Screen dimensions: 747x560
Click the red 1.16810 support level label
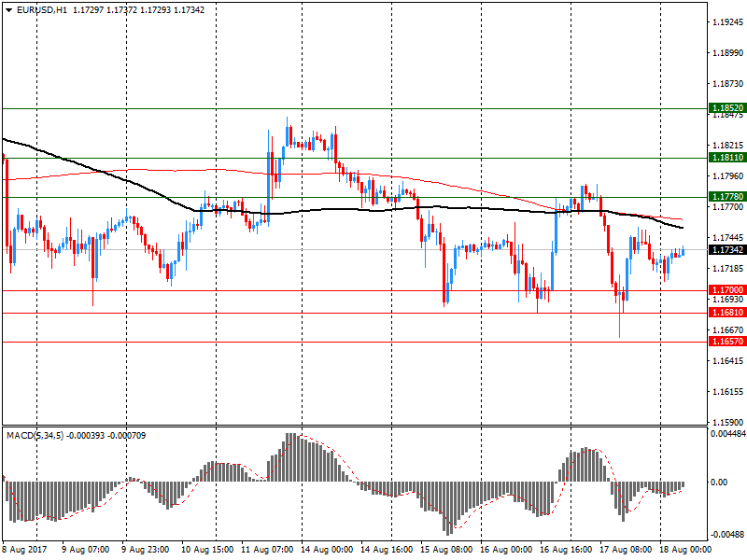(x=727, y=313)
